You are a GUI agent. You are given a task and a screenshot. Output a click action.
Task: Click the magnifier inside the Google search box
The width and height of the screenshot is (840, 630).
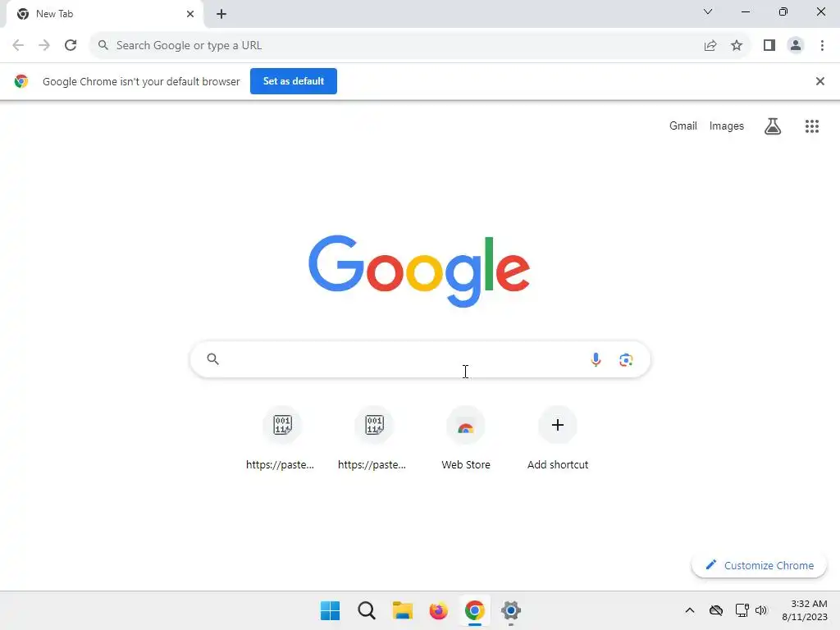pos(212,359)
